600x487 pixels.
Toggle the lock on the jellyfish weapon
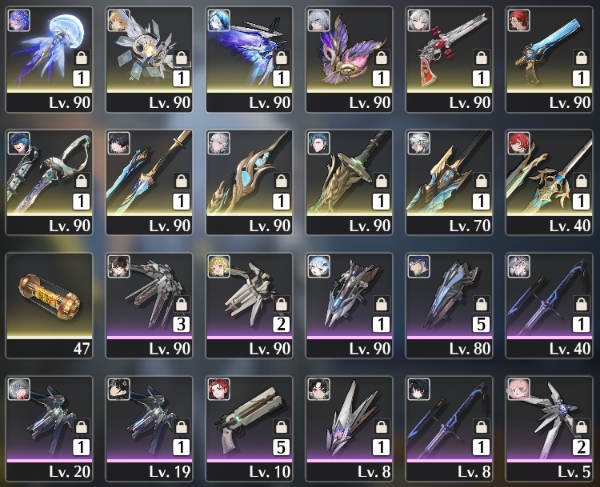[x=82, y=58]
